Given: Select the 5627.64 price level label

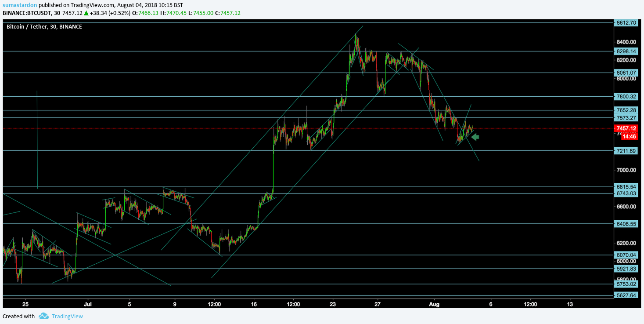Looking at the screenshot, I should 626,295.
